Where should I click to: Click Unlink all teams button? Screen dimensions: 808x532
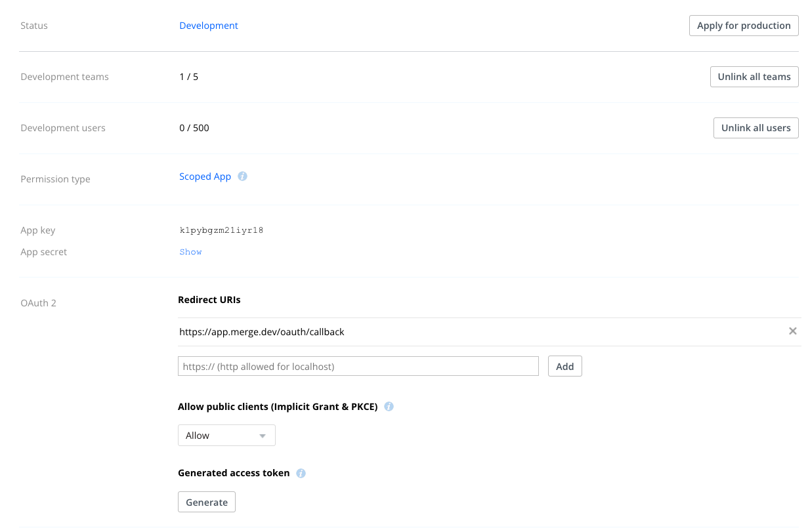click(754, 77)
